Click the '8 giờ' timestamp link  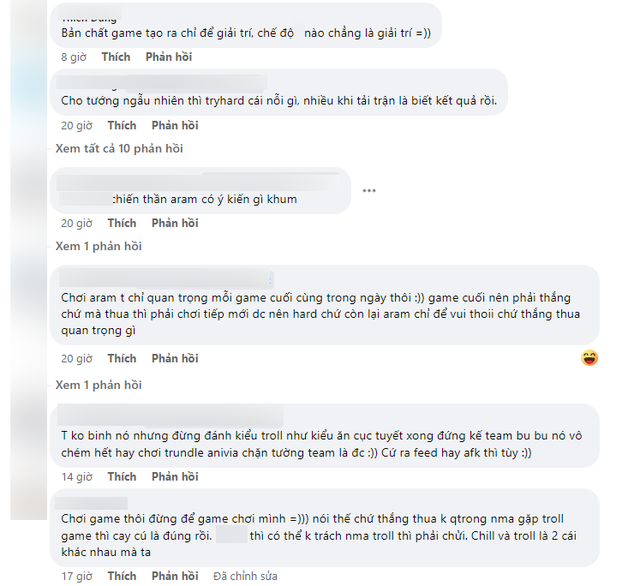click(73, 57)
